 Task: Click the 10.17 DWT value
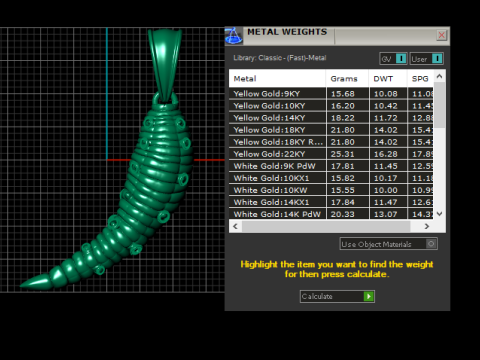386,178
